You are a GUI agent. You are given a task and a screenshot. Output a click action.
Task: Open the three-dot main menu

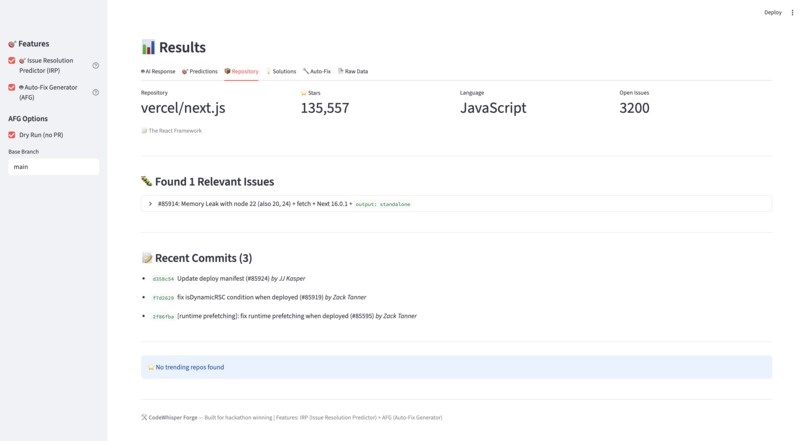[792, 12]
